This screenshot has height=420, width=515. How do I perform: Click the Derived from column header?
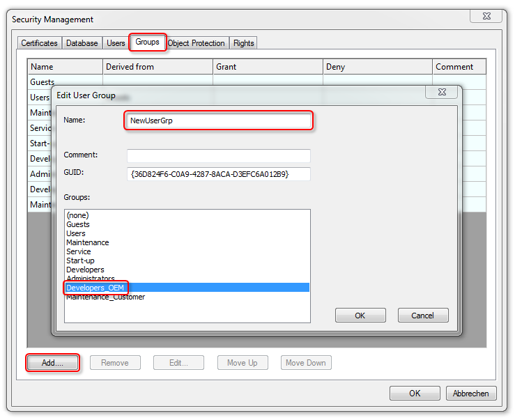[158, 67]
